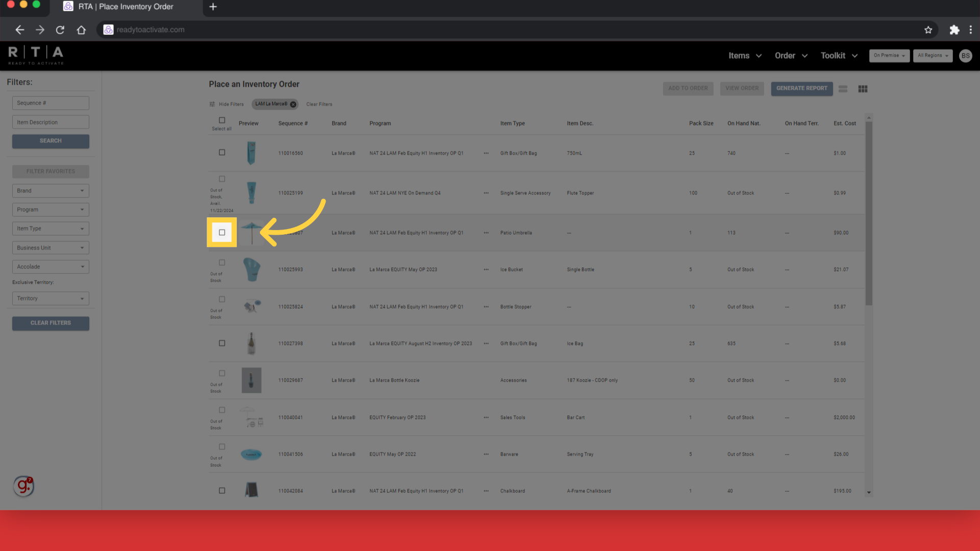
Task: Open the On Premise dropdown
Action: [x=889, y=56]
